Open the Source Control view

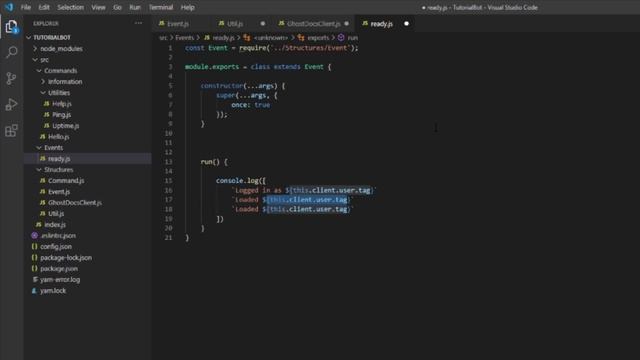[11, 78]
